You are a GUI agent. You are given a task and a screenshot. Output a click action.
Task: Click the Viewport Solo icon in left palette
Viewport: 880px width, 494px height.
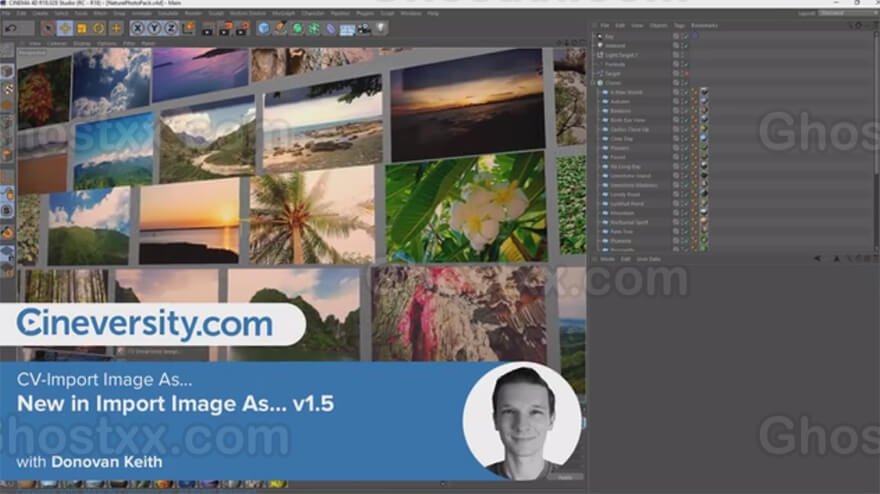coord(7,211)
